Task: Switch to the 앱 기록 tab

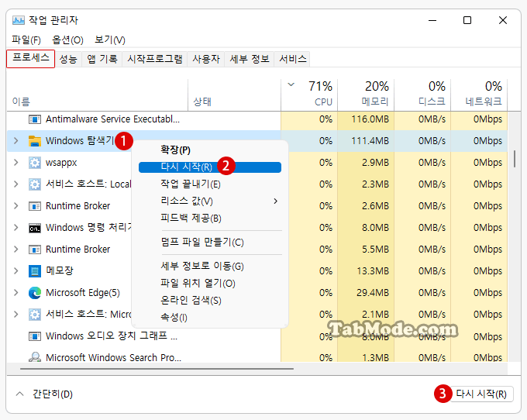Action: pos(102,59)
